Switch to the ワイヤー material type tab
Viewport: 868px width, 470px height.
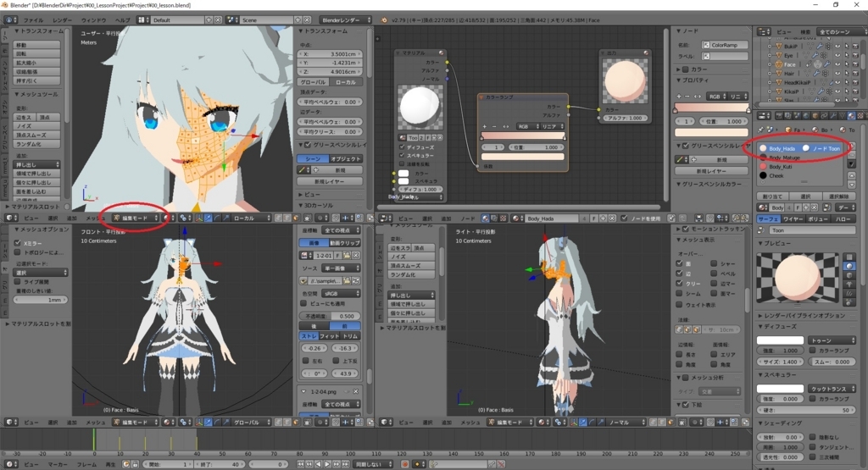[793, 219]
